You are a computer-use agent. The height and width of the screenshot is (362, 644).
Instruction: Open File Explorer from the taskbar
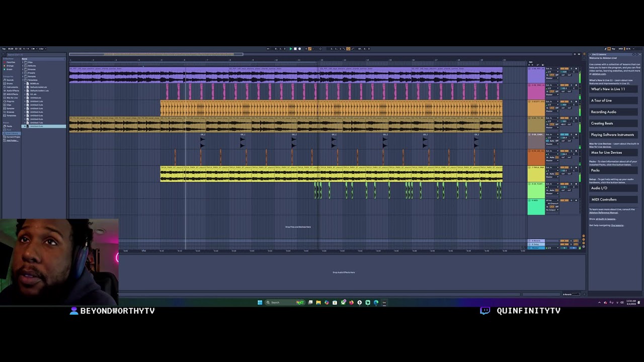tap(318, 302)
